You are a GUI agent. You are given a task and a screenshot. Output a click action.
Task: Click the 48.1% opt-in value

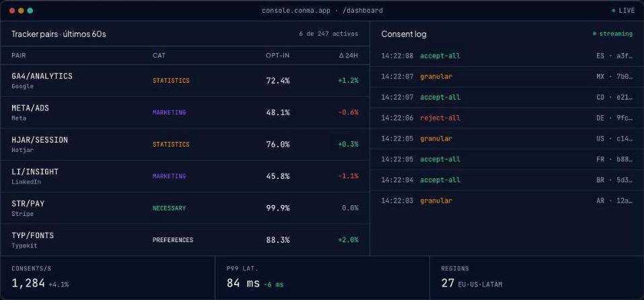(278, 112)
